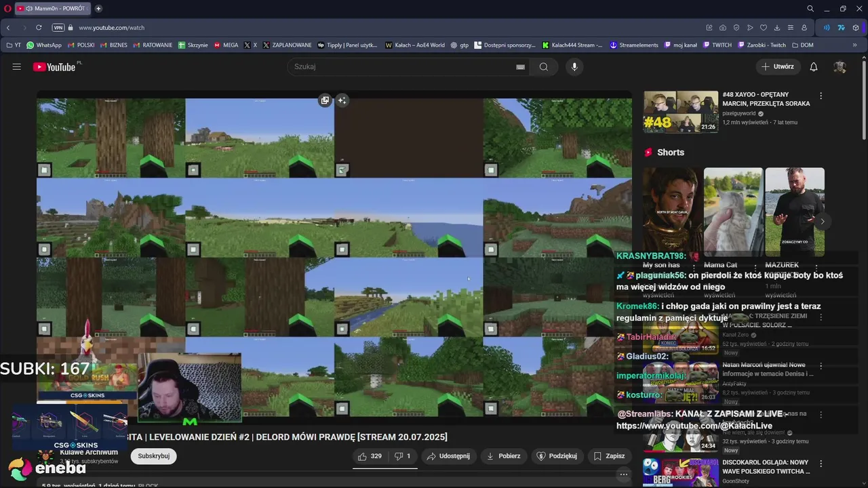Open the Streamelements bookmark

point(634,45)
